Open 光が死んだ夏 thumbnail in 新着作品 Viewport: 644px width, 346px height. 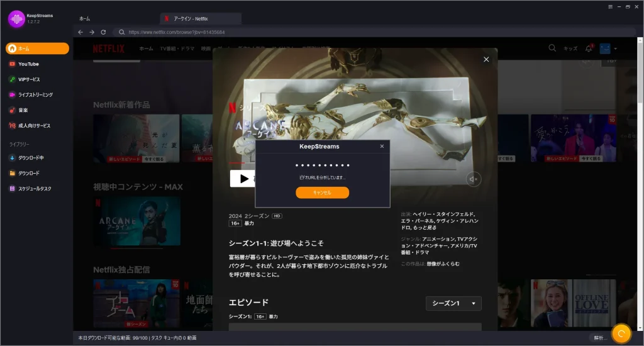(x=136, y=138)
